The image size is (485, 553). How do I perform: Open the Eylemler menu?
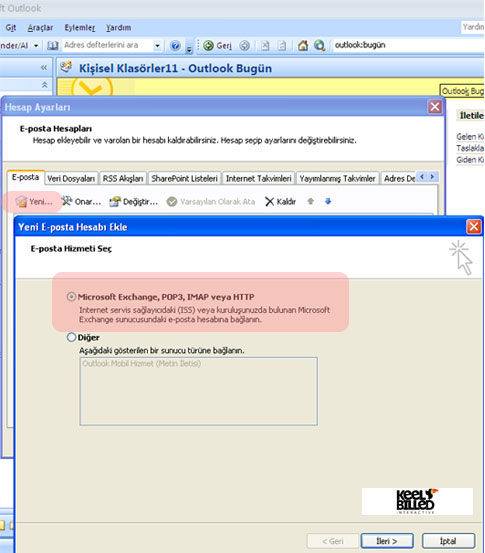pos(80,28)
